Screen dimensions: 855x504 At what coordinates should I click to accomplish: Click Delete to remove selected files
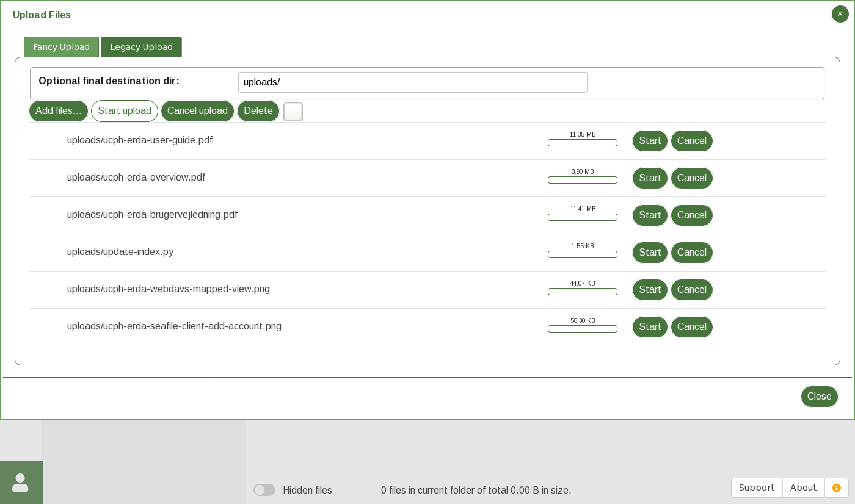(x=258, y=111)
